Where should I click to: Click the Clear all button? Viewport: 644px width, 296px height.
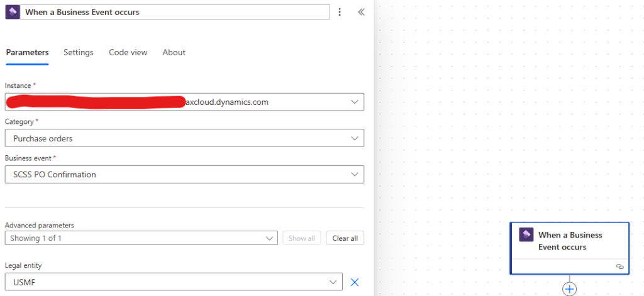coord(345,238)
